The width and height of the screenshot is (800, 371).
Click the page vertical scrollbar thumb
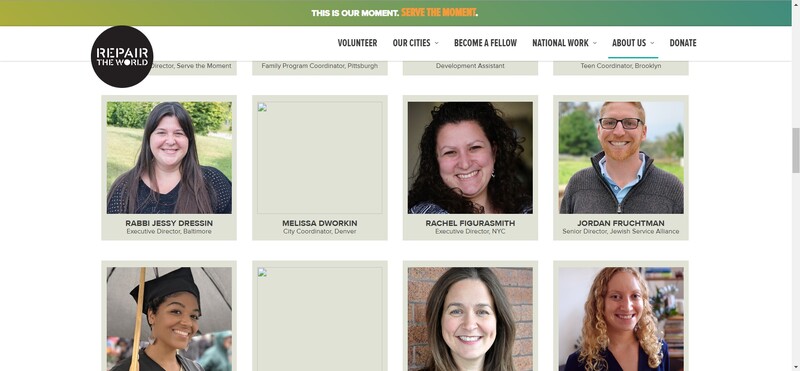[x=795, y=151]
